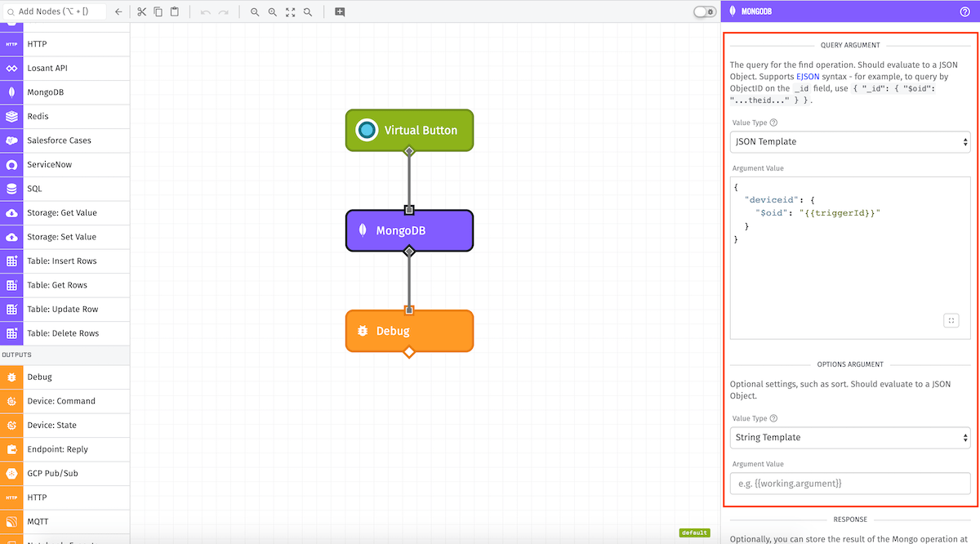The image size is (980, 544).
Task: Open help icon beside Options Value Type
Action: click(x=773, y=418)
